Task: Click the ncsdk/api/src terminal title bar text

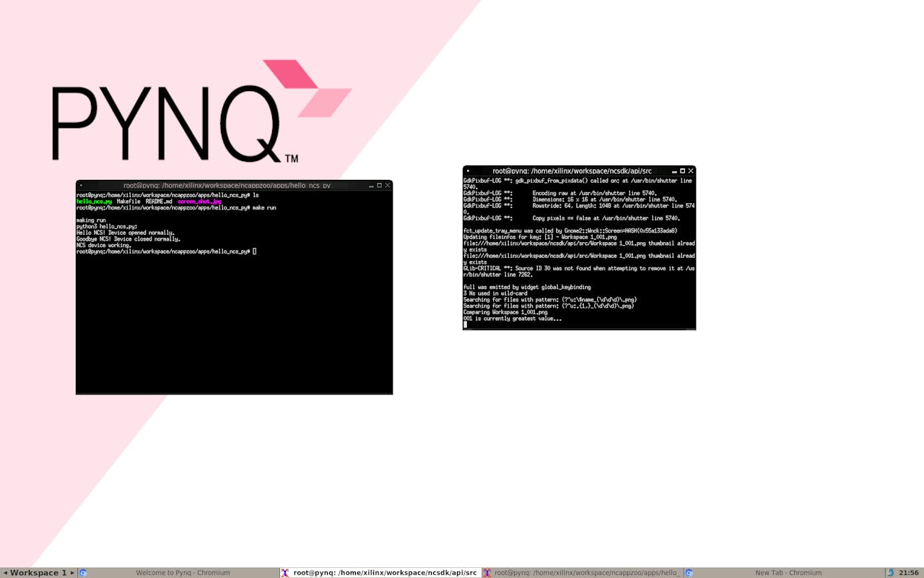Action: click(x=572, y=171)
